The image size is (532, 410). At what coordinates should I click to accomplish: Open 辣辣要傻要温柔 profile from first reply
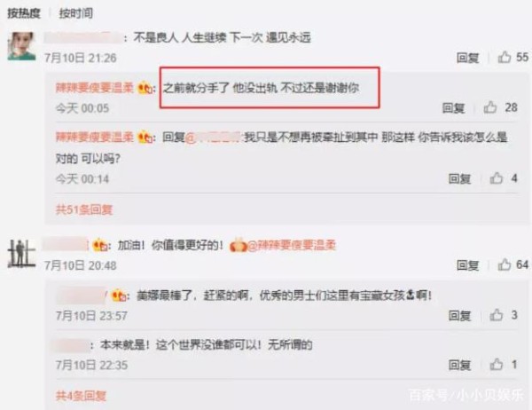[94, 88]
